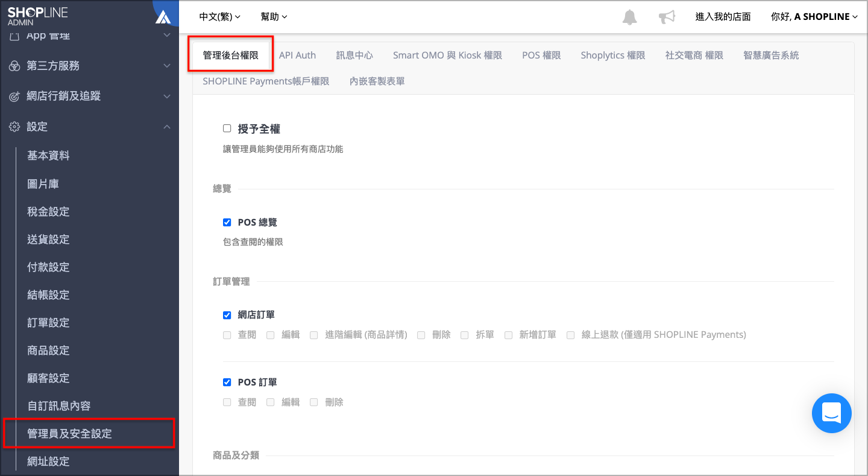Screen dimensions: 868x476
Task: Open the Smart OMO 與 Kiosk 權限 tab
Action: [x=447, y=55]
